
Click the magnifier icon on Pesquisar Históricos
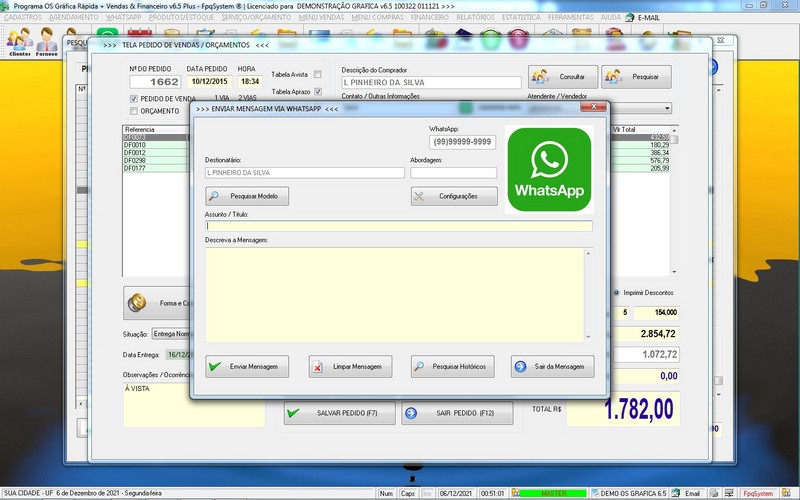[x=419, y=366]
